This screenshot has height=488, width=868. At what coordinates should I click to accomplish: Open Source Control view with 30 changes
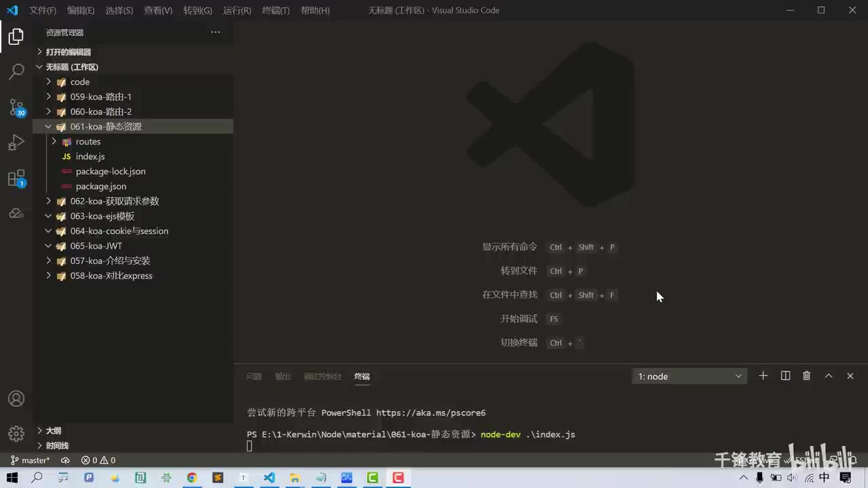coord(16,107)
